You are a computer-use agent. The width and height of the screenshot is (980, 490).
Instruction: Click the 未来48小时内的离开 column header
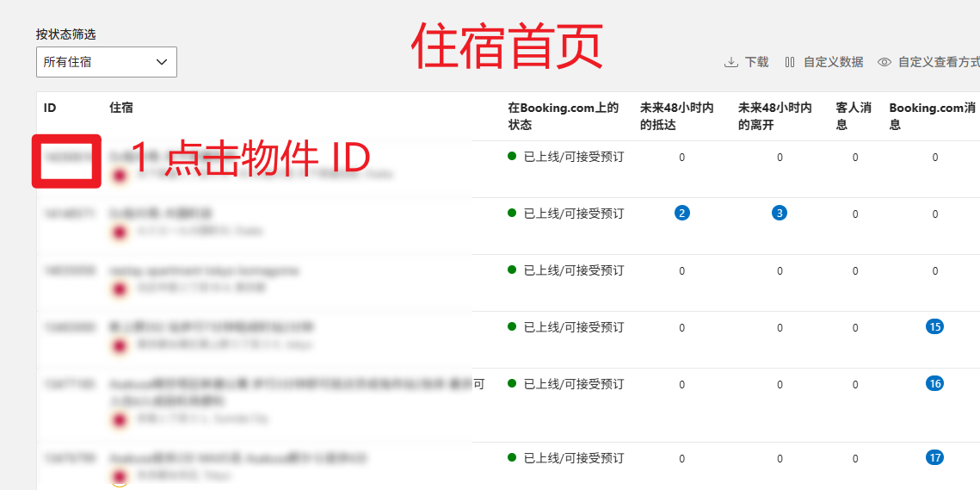click(775, 116)
